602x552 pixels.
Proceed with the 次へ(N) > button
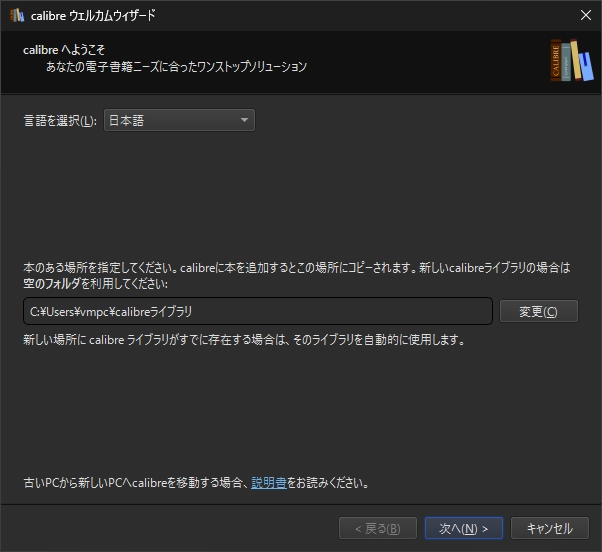coord(463,528)
